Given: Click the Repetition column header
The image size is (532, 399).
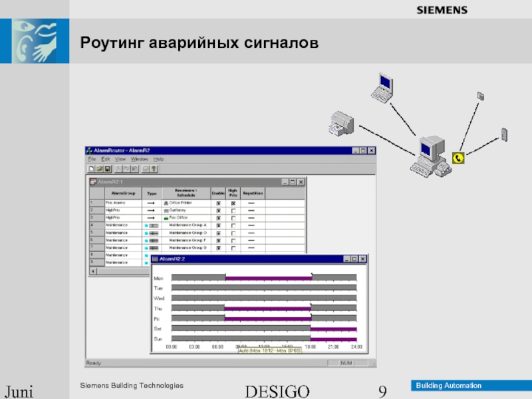Looking at the screenshot, I should 253,193.
